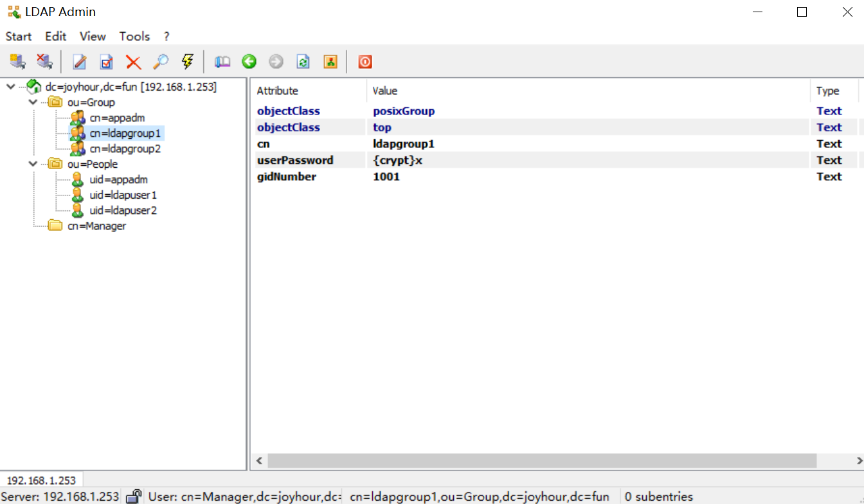Click the Properties checkmark toolbar icon
The height and width of the screenshot is (504, 864).
(107, 62)
